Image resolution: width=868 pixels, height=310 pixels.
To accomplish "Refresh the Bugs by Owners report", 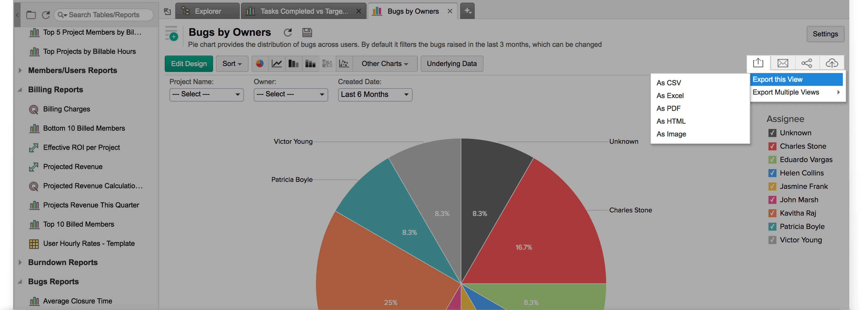I will tap(288, 32).
